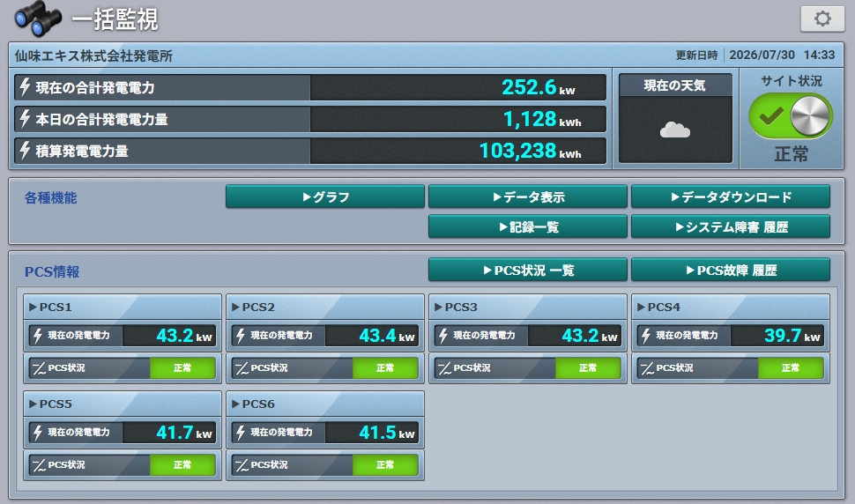Click PCS4 green 正常 status indicator

tap(792, 368)
